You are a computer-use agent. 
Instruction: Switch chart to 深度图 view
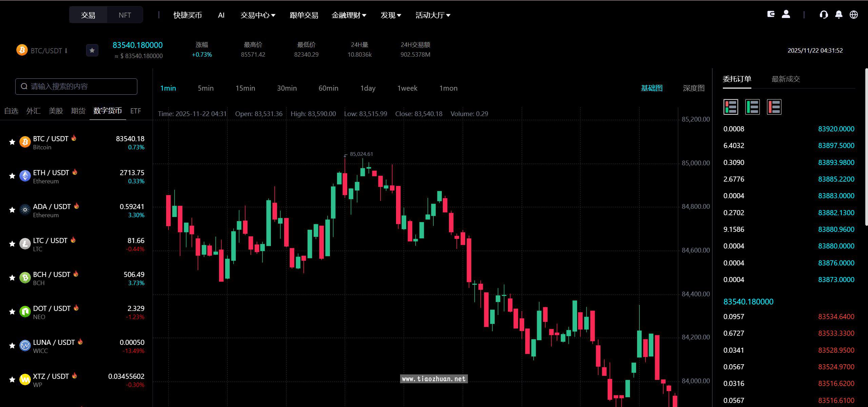click(x=693, y=88)
